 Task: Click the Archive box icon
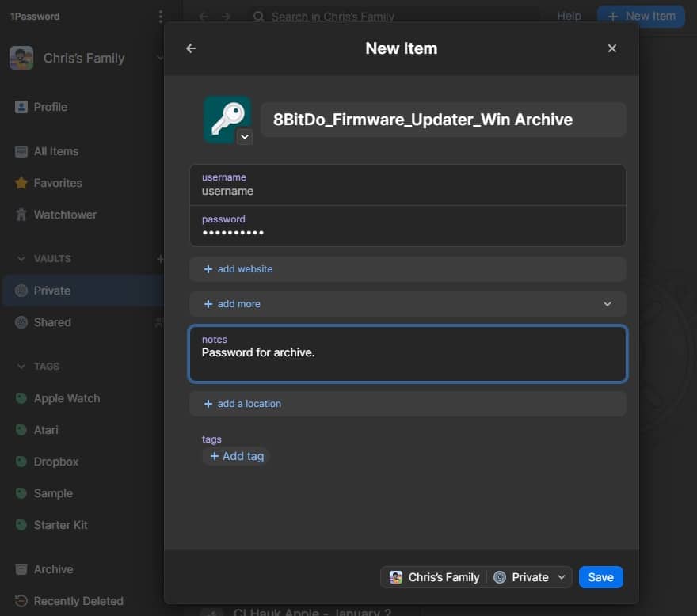(x=21, y=568)
